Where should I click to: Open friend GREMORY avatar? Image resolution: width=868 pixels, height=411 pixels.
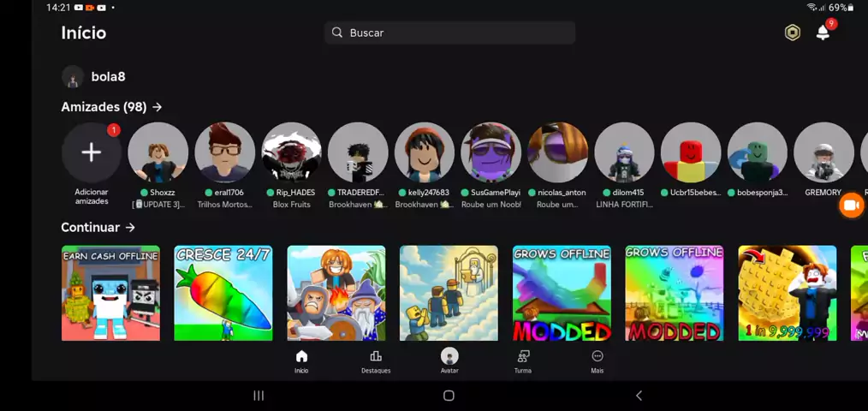click(x=823, y=152)
